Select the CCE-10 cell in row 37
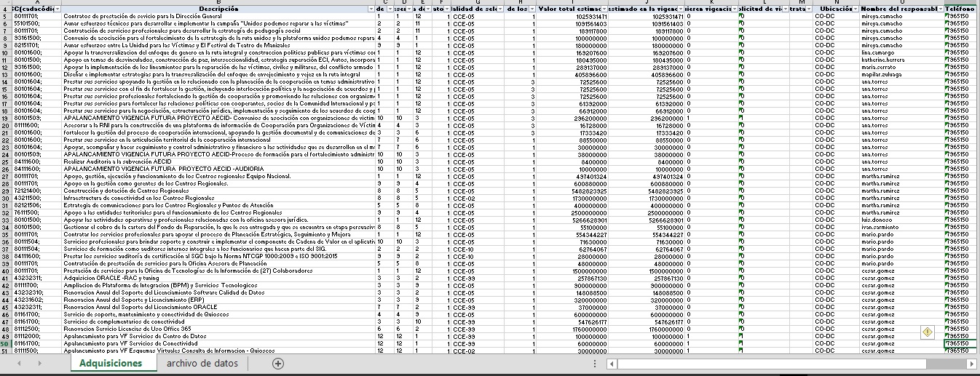This screenshot has width=980, height=376. click(x=476, y=248)
